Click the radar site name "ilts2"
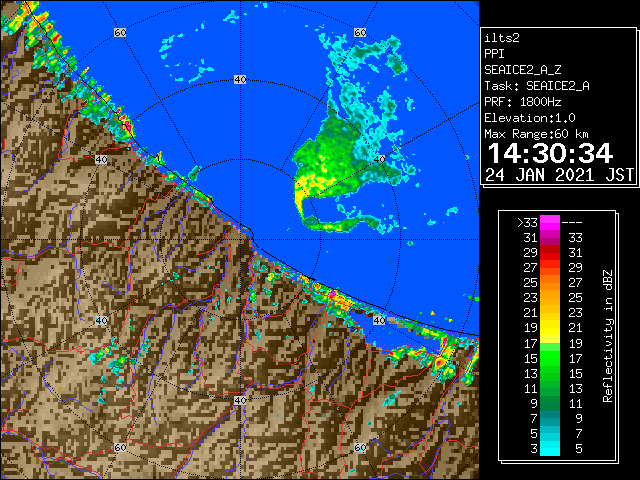The height and width of the screenshot is (480, 640). 502,38
